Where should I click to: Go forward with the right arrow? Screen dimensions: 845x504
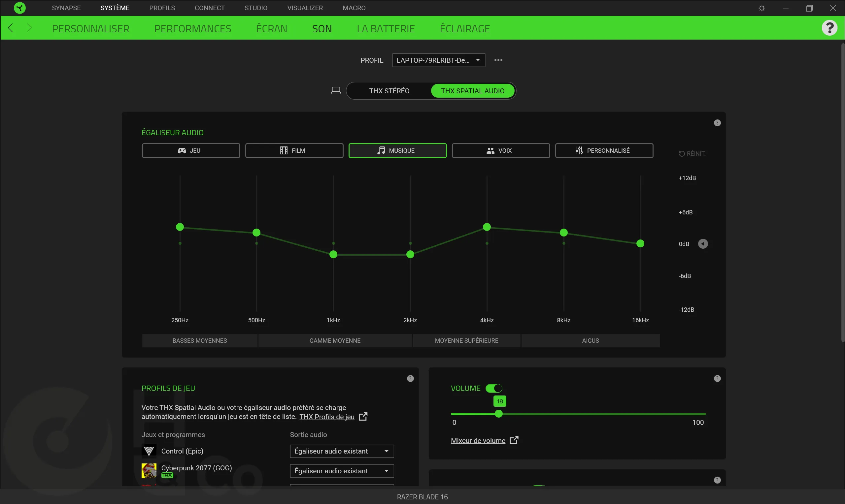pyautogui.click(x=29, y=28)
